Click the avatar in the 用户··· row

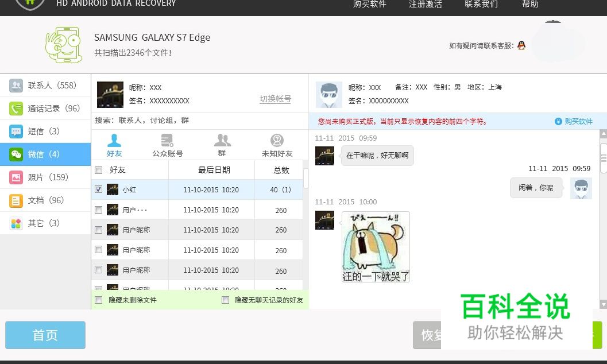[112, 210]
